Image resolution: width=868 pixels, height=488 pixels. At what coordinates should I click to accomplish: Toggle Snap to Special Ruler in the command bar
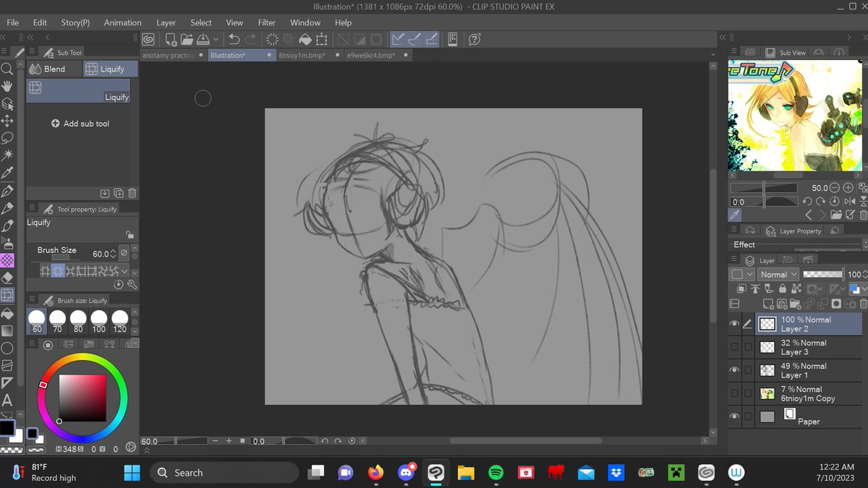click(x=414, y=39)
